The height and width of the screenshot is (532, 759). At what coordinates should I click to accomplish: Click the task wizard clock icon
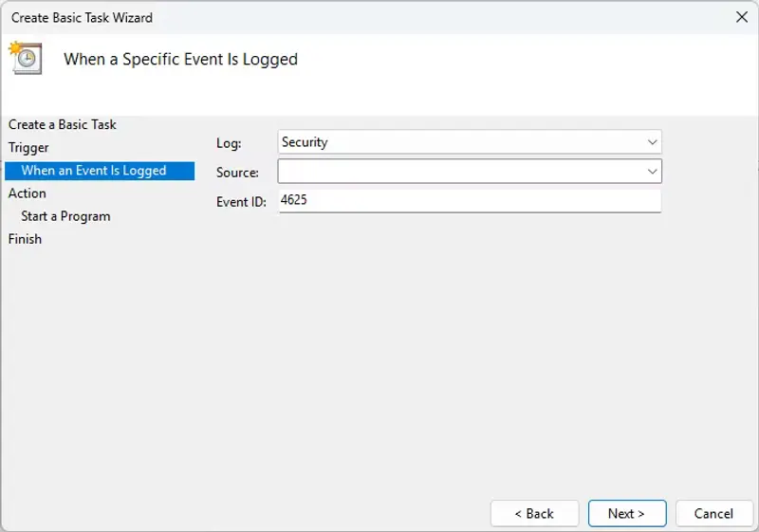[x=24, y=58]
